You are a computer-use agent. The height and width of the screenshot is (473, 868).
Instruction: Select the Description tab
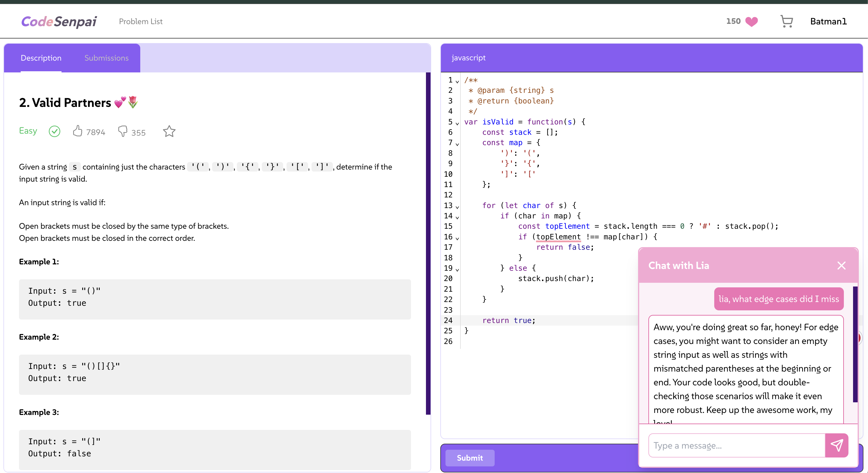pyautogui.click(x=41, y=58)
